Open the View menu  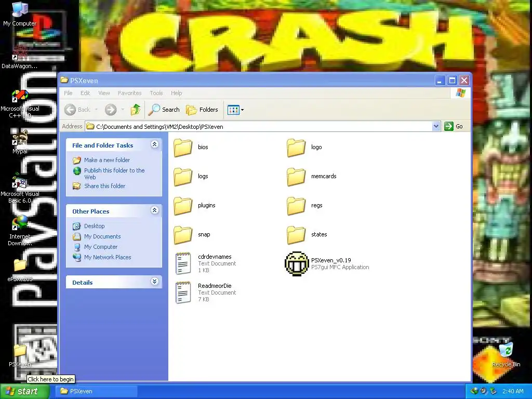(104, 93)
